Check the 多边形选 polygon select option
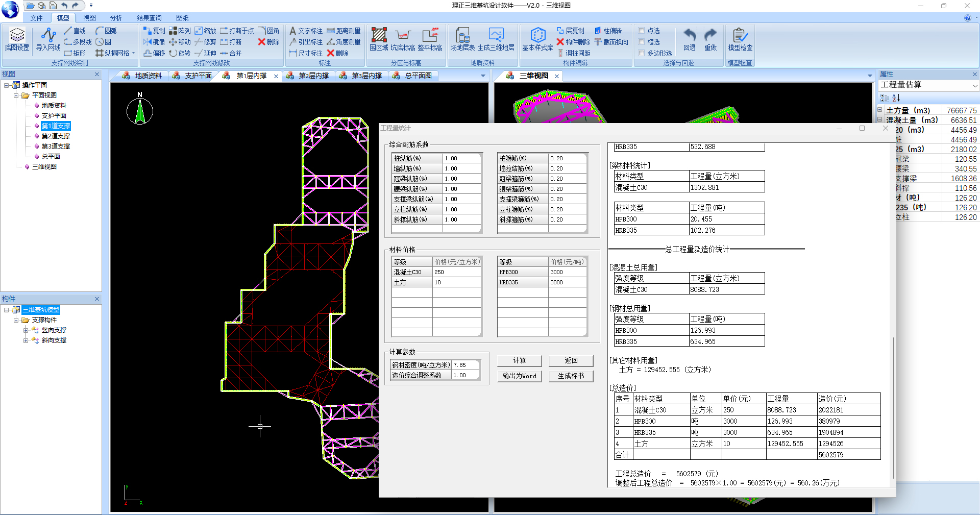 (x=642, y=53)
